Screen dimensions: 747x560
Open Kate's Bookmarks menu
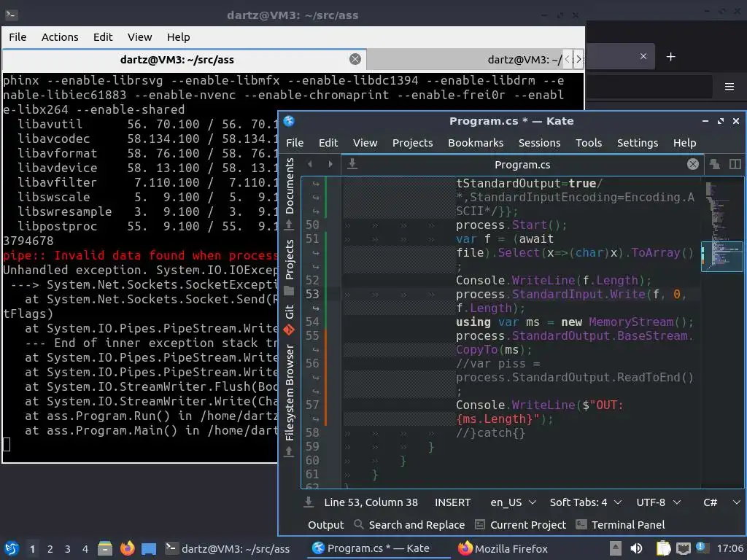476,143
